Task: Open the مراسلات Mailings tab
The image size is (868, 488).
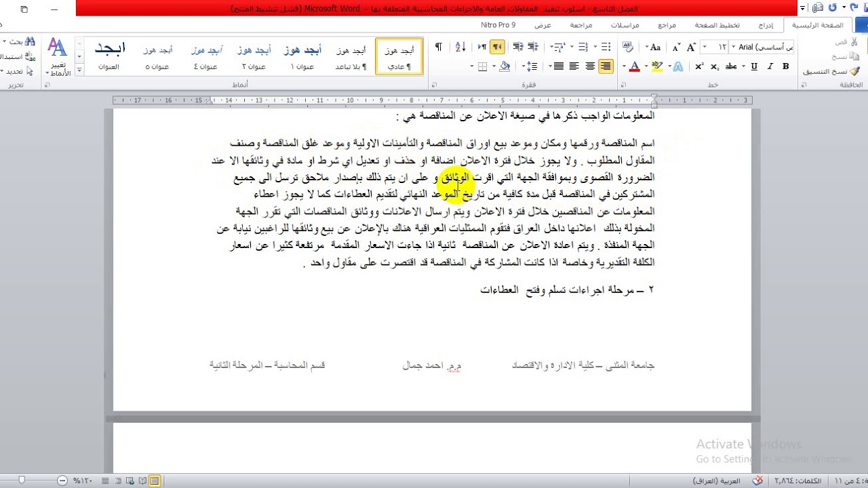Action: (x=625, y=25)
